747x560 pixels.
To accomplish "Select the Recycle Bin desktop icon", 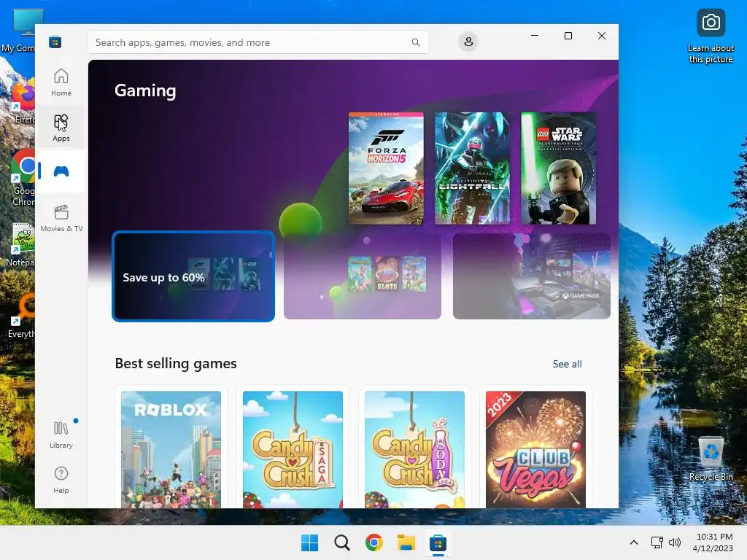I will [711, 458].
